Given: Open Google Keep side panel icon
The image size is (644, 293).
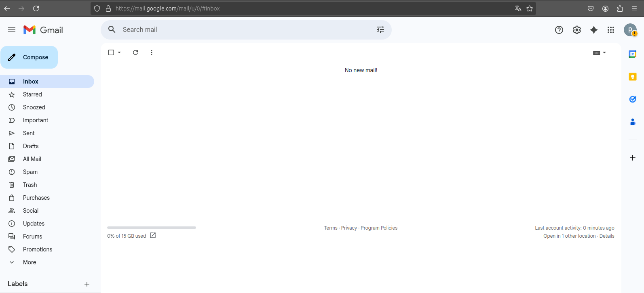Looking at the screenshot, I should [x=633, y=77].
